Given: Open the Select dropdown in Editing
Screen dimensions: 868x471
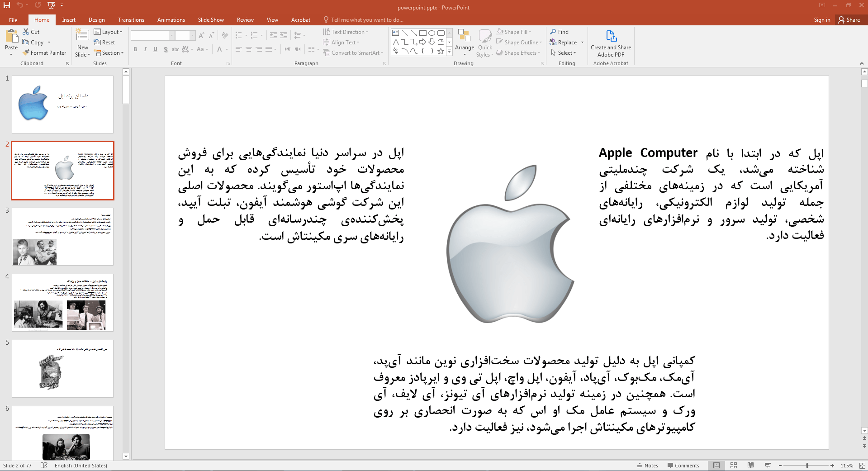Looking at the screenshot, I should point(564,52).
